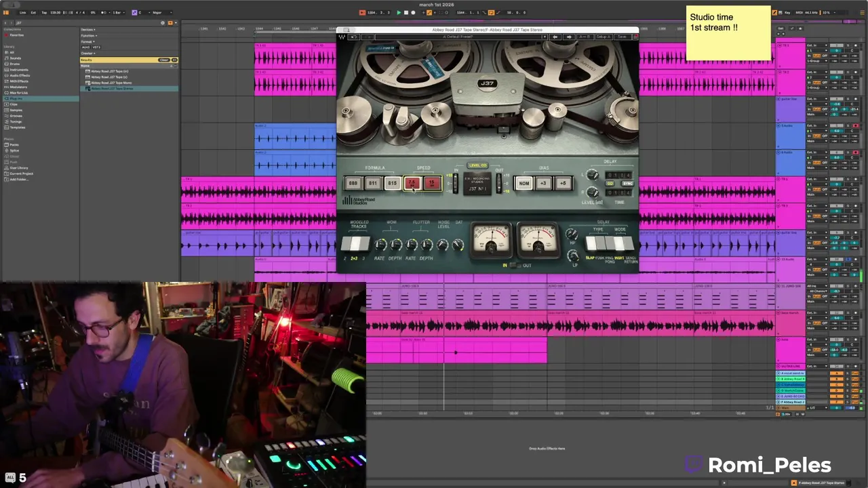The image size is (868, 488).
Task: Toggle the LEVEL OD button
Action: pyautogui.click(x=477, y=165)
